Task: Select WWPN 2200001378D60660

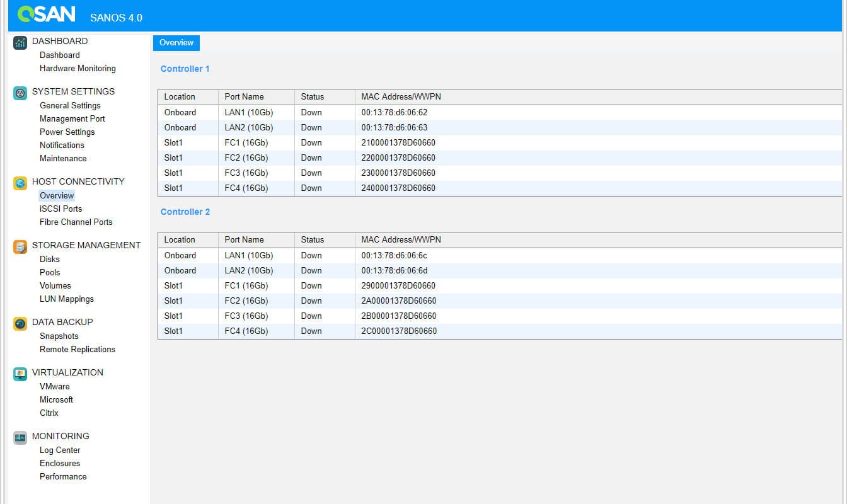Action: (x=398, y=157)
